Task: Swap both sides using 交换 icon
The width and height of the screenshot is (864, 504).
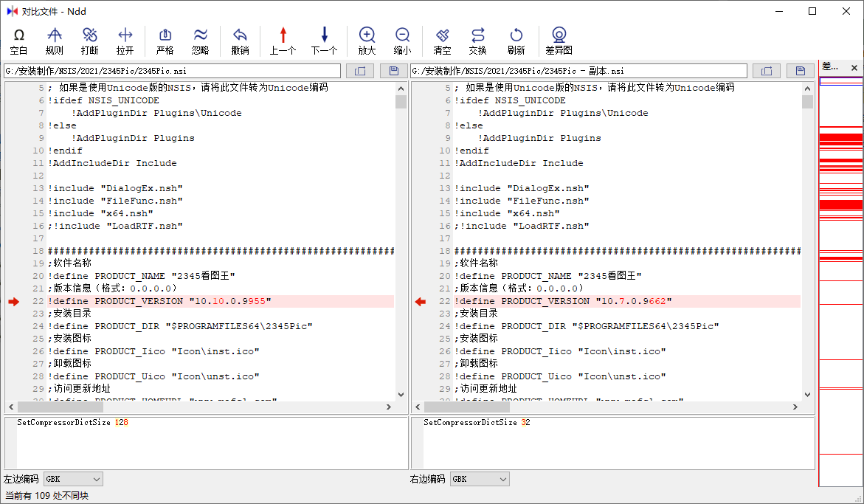Action: click(478, 41)
